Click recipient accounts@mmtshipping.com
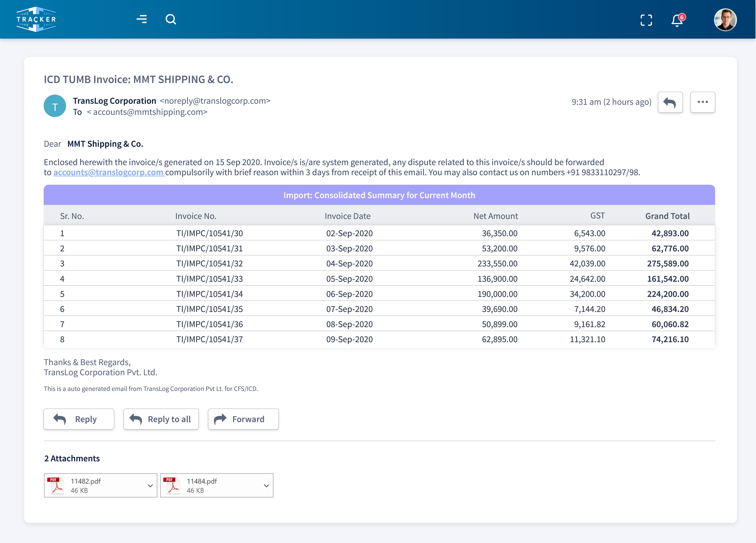This screenshot has width=756, height=543. tap(147, 112)
